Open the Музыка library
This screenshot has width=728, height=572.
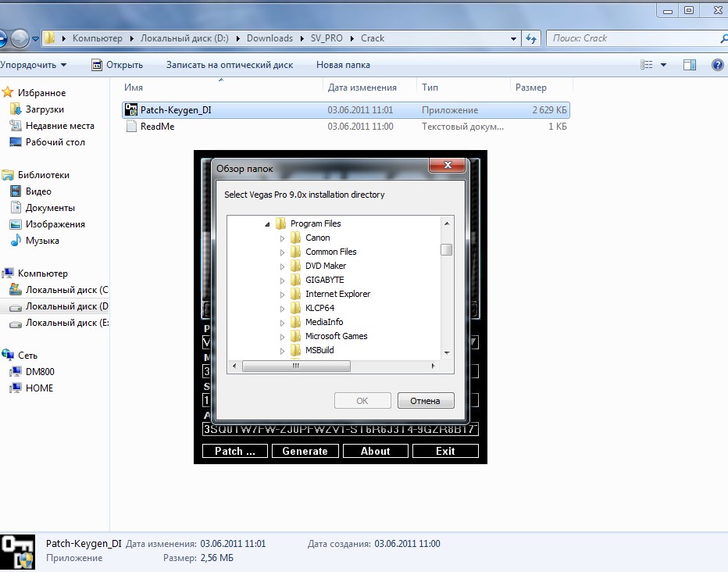pos(42,241)
